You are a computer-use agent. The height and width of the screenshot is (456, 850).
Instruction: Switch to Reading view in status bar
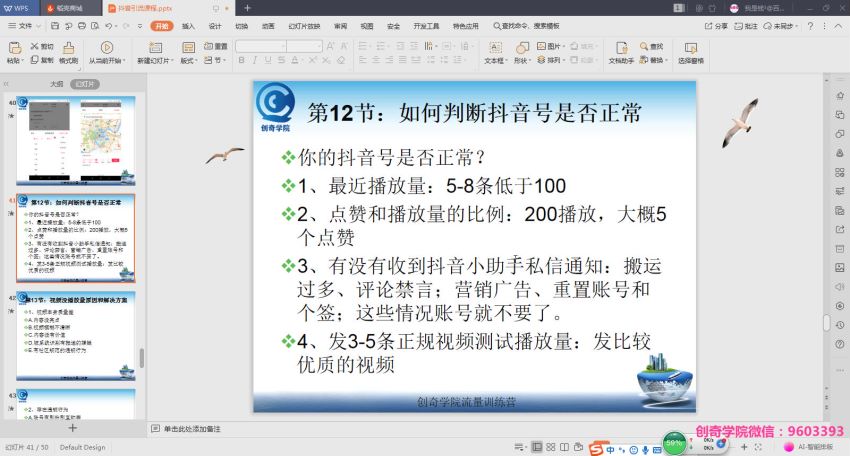click(564, 447)
